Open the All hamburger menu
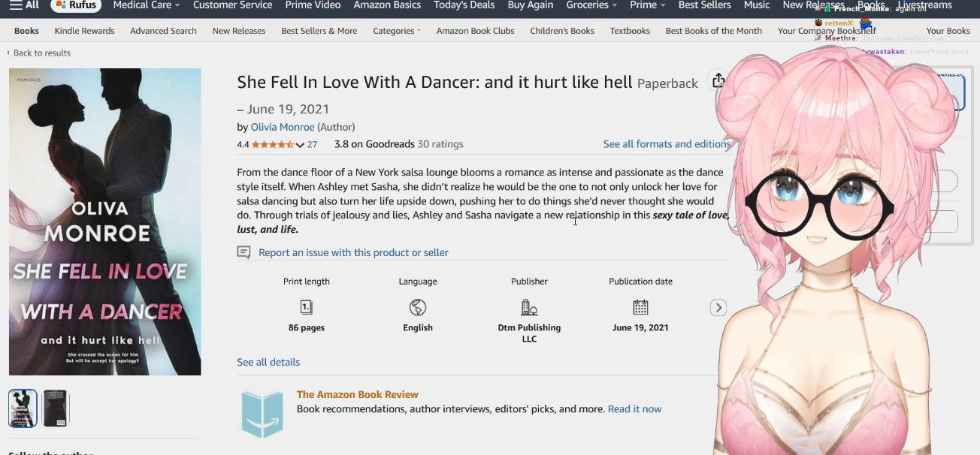This screenshot has height=455, width=980. pyautogui.click(x=24, y=5)
